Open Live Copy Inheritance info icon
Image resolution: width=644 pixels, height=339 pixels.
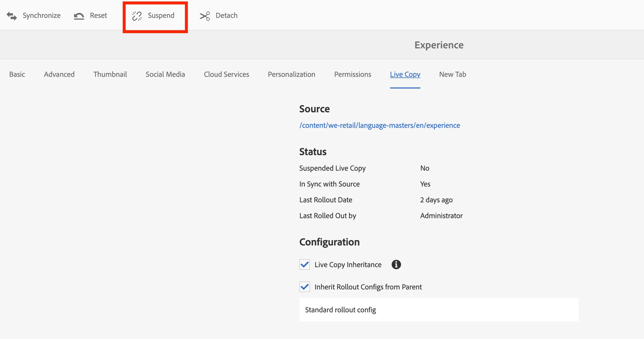[396, 265]
